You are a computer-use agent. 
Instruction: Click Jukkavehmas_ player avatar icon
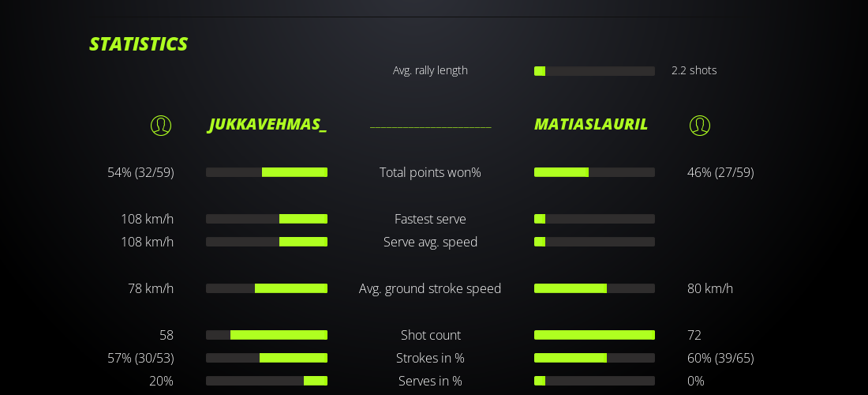[161, 126]
